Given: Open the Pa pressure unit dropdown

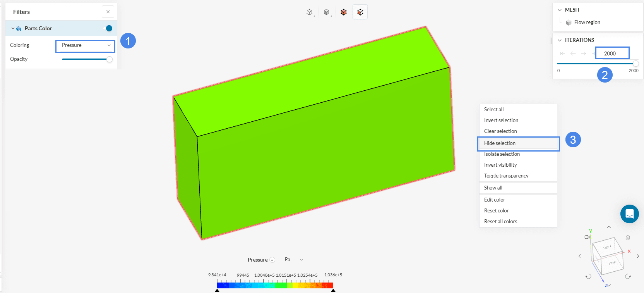Looking at the screenshot, I should click(x=294, y=260).
